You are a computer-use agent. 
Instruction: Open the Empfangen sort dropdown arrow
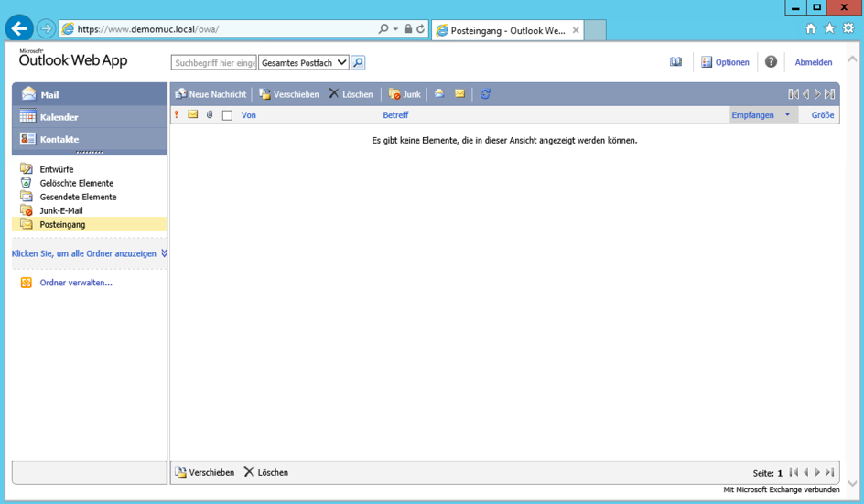tap(787, 115)
